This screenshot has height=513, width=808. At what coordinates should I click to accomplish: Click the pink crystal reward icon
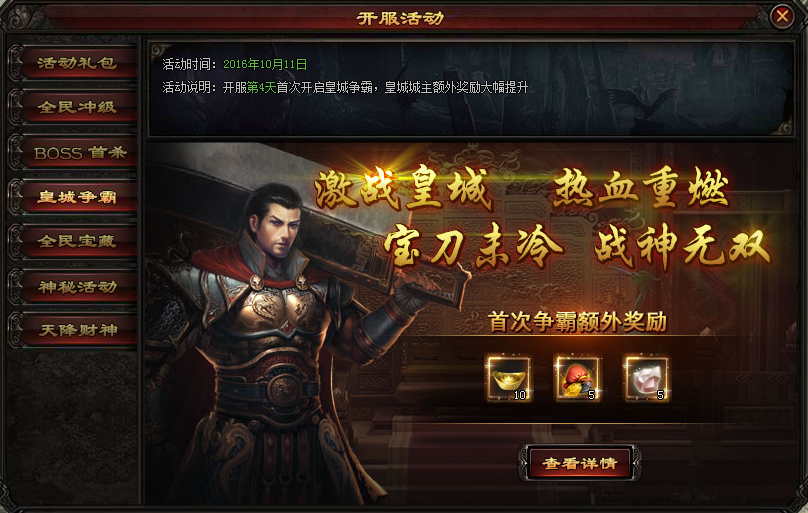646,379
